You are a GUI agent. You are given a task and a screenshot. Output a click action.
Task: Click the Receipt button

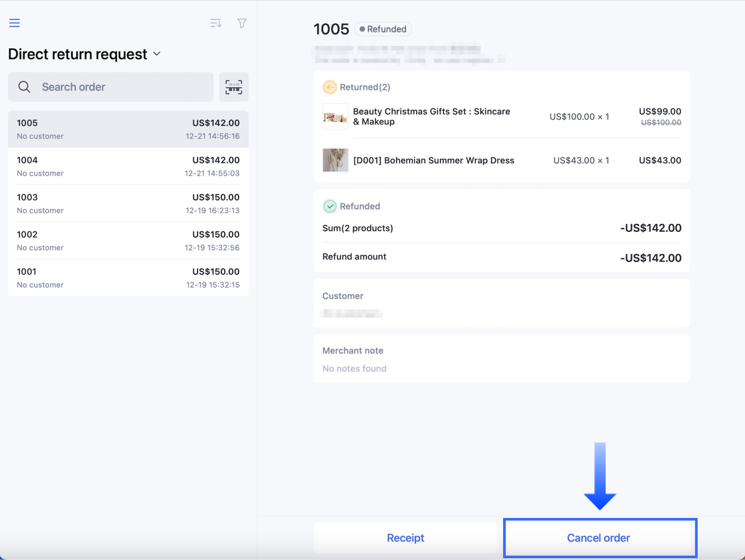[x=405, y=538]
